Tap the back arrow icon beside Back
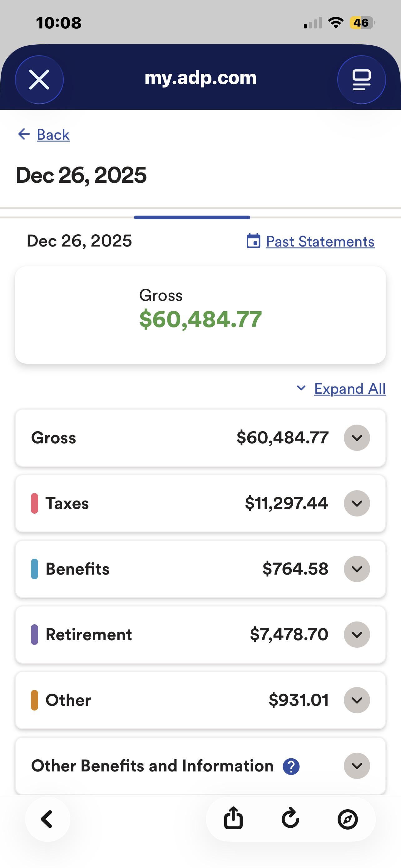 (24, 134)
